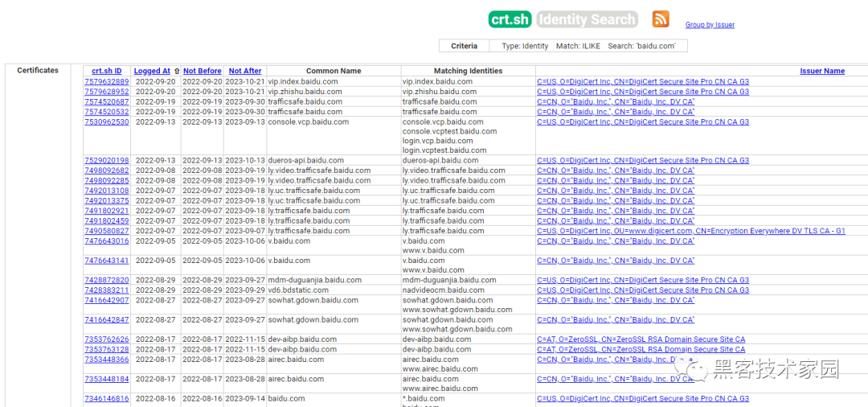Select common name vd6.bdstatic.com
868x407 pixels.
[x=298, y=290]
